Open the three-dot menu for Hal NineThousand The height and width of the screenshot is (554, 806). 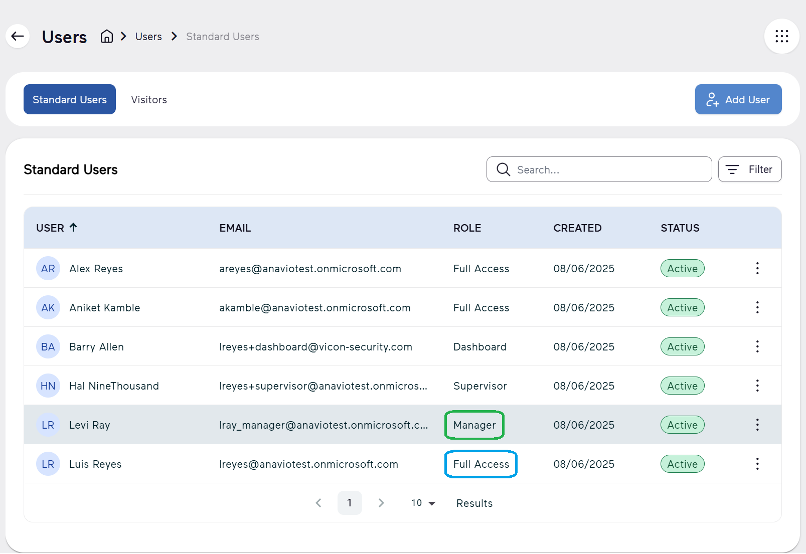[757, 385]
